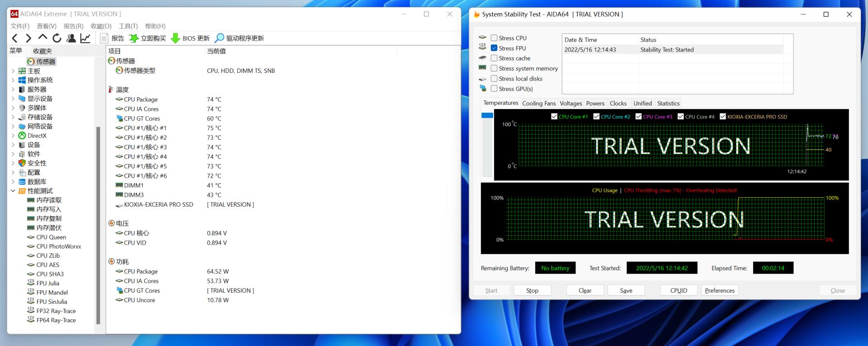Screen dimensions: 868x346
Task: Open the 文件(F) menu
Action: point(20,26)
